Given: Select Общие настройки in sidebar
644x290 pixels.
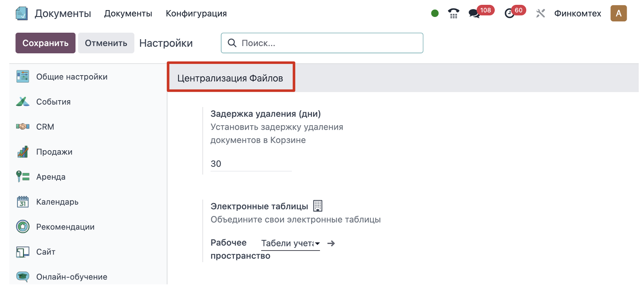Looking at the screenshot, I should (71, 77).
